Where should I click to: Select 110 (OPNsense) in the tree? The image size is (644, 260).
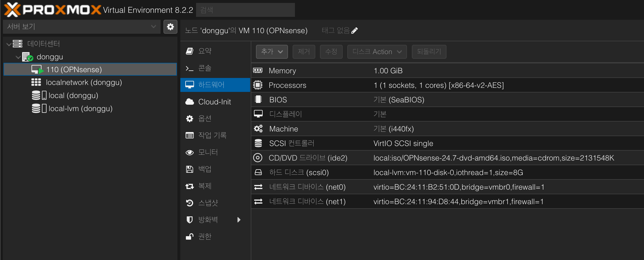[90, 70]
